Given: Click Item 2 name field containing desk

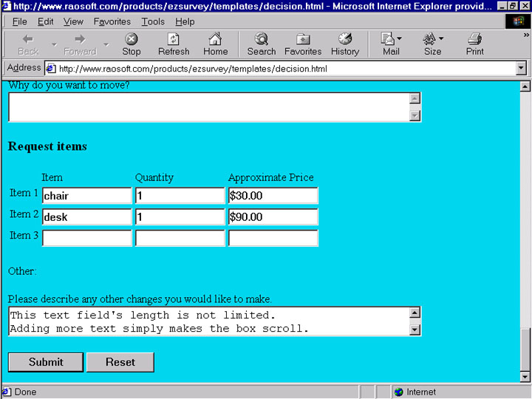Looking at the screenshot, I should coord(87,216).
